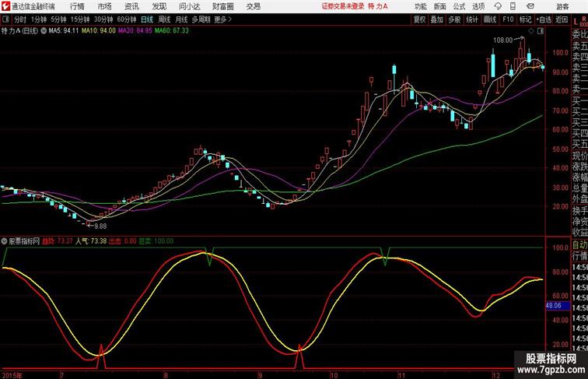Open the 版面 menu
This screenshot has height=379, width=588.
click(440, 6)
